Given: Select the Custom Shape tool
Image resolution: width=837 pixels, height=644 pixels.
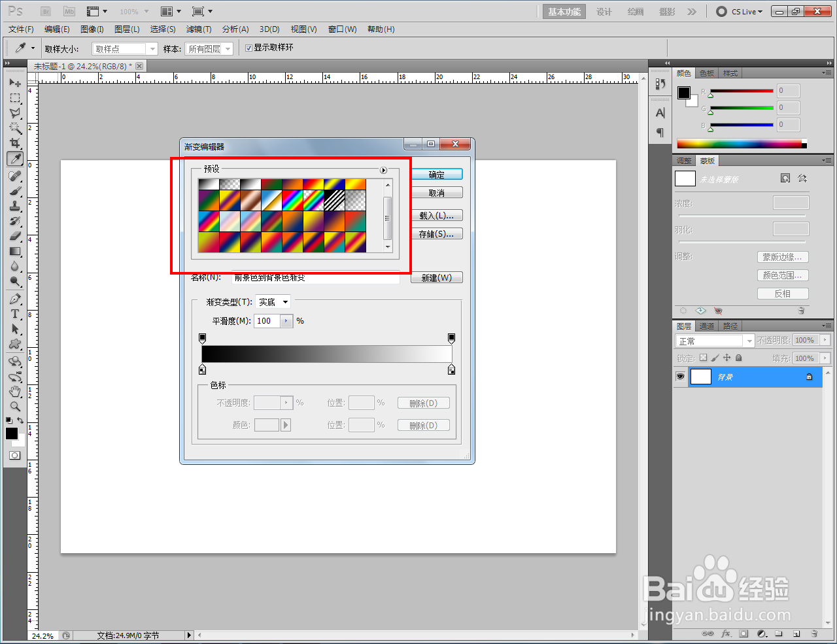Looking at the screenshot, I should coord(15,344).
